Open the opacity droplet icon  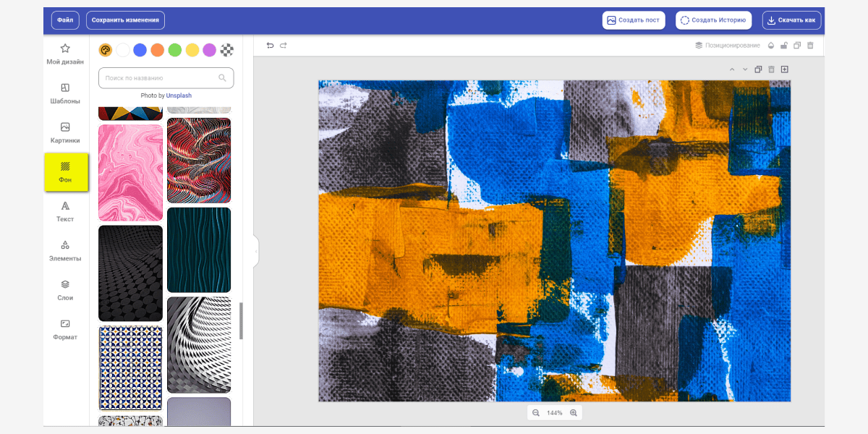(x=771, y=46)
